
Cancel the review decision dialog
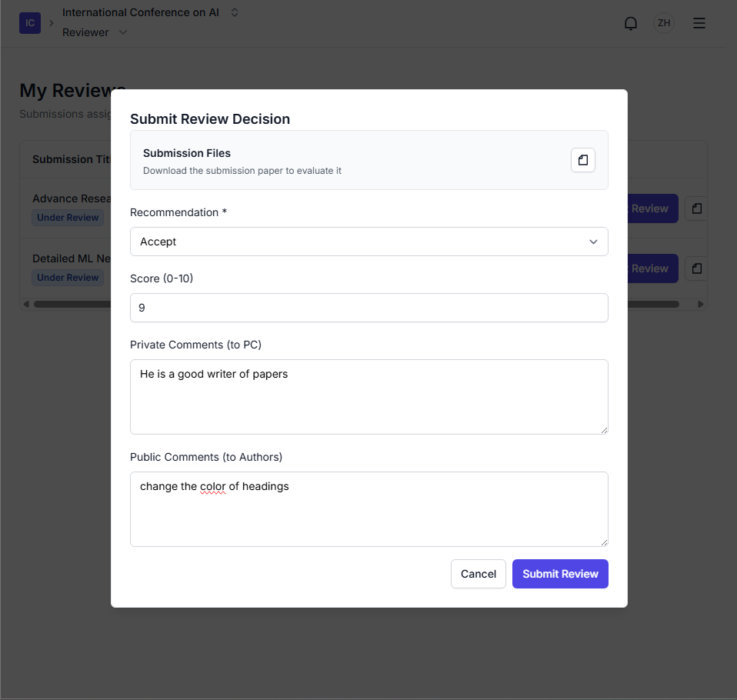pos(478,574)
